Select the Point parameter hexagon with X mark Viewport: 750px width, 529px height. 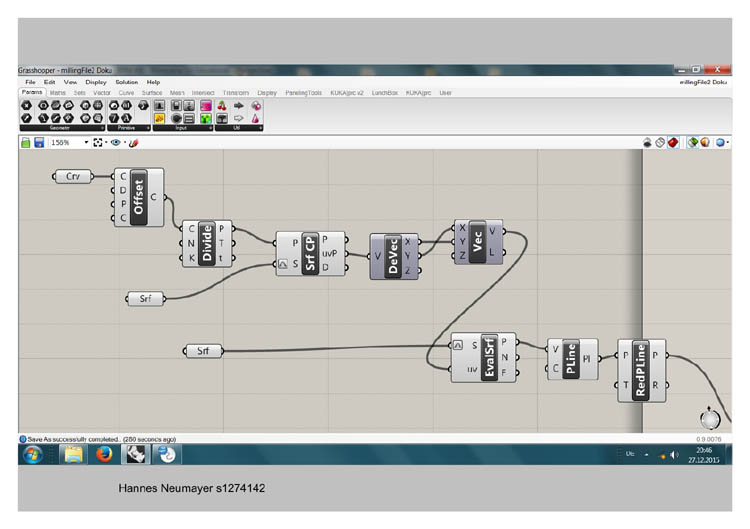tap(26, 105)
